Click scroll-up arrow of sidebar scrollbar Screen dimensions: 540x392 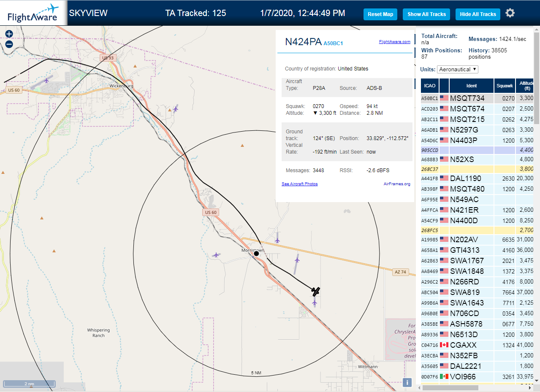pos(537,29)
